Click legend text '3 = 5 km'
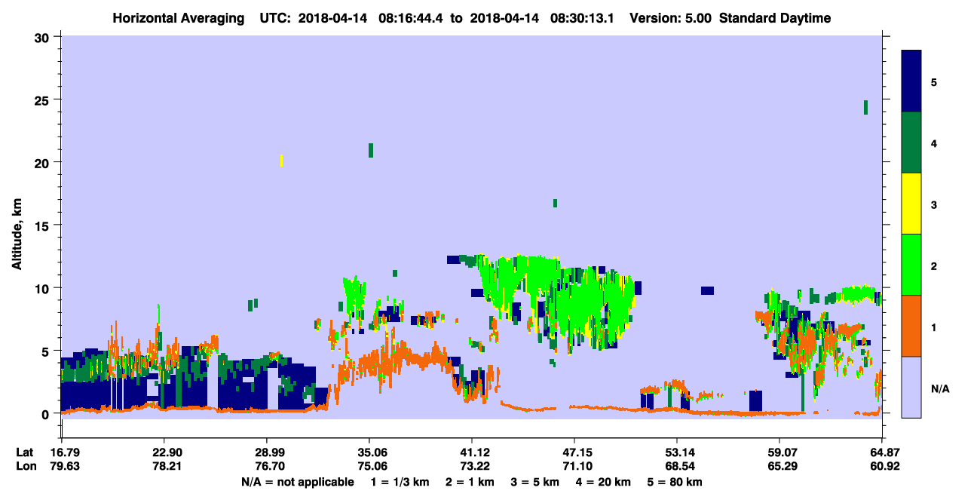The height and width of the screenshot is (503, 980). pyautogui.click(x=536, y=481)
